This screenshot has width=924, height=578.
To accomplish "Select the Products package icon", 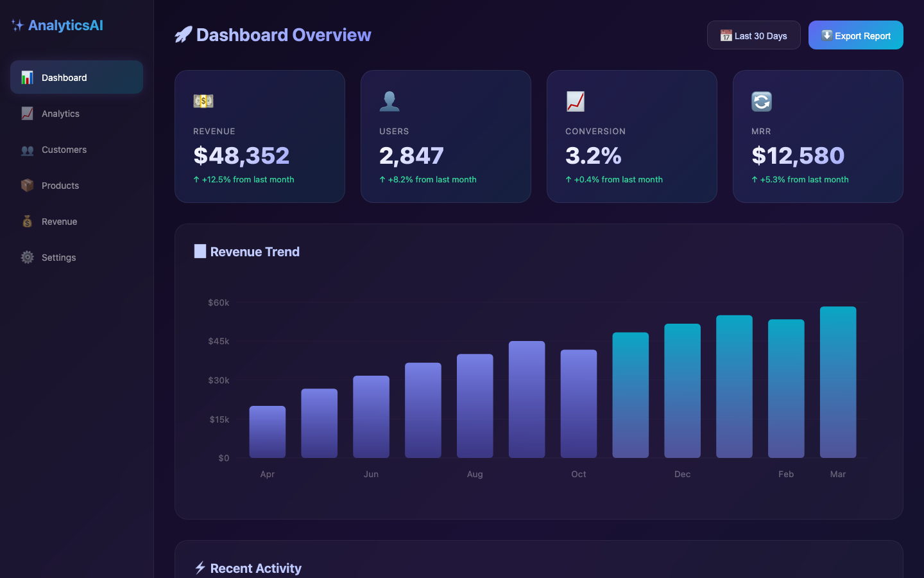I will (x=27, y=185).
